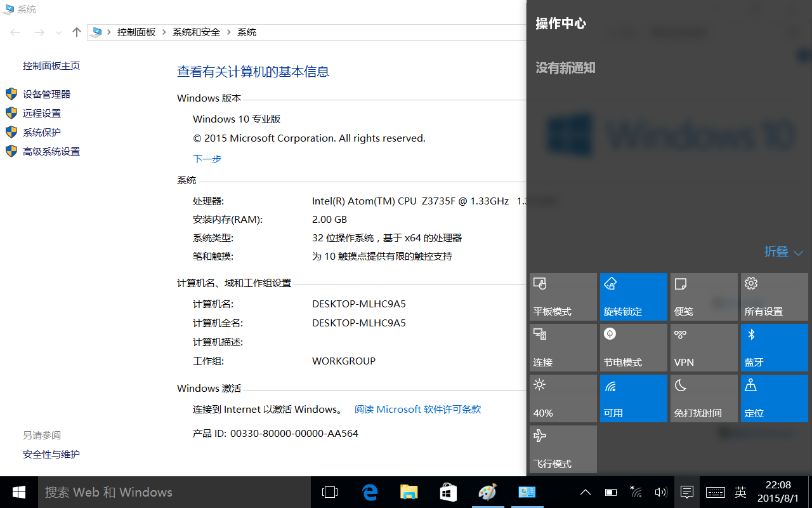Close Action Center via its tray icon

[686, 492]
